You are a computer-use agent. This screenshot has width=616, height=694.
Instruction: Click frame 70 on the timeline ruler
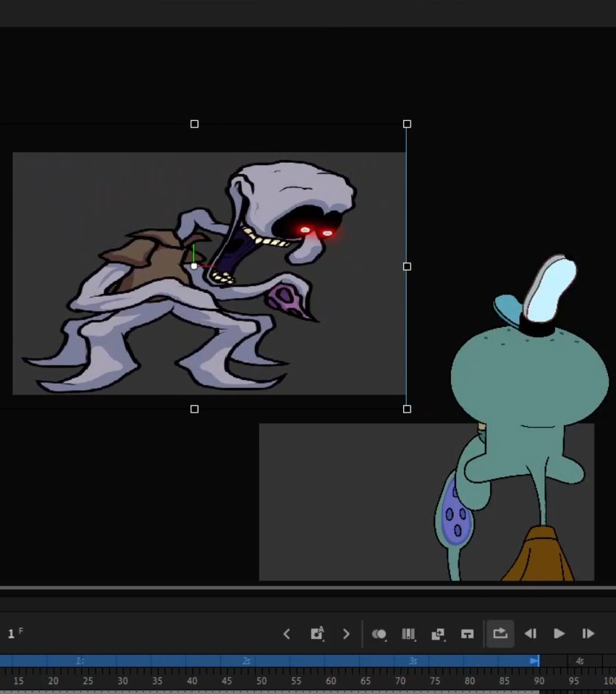(x=400, y=681)
